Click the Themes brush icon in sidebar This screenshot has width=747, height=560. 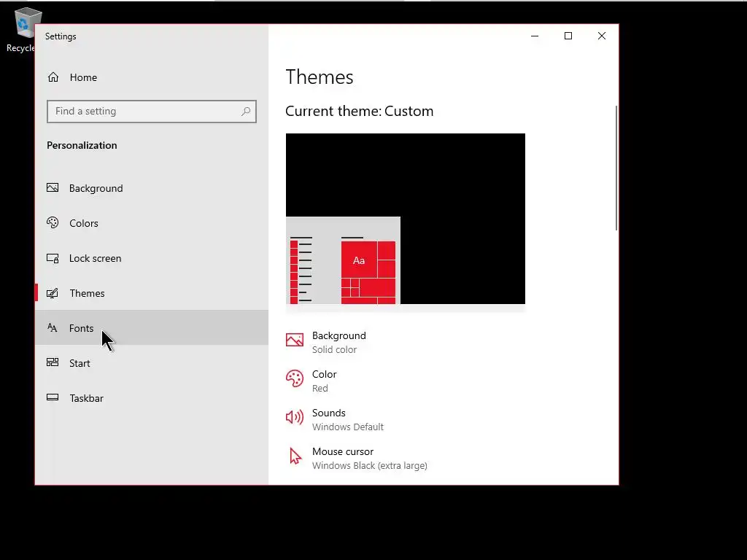tap(53, 293)
